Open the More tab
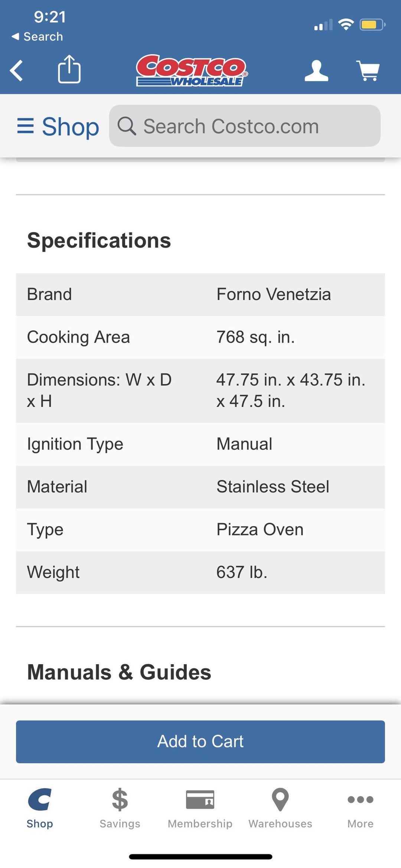The height and width of the screenshot is (868, 401). pos(360,808)
